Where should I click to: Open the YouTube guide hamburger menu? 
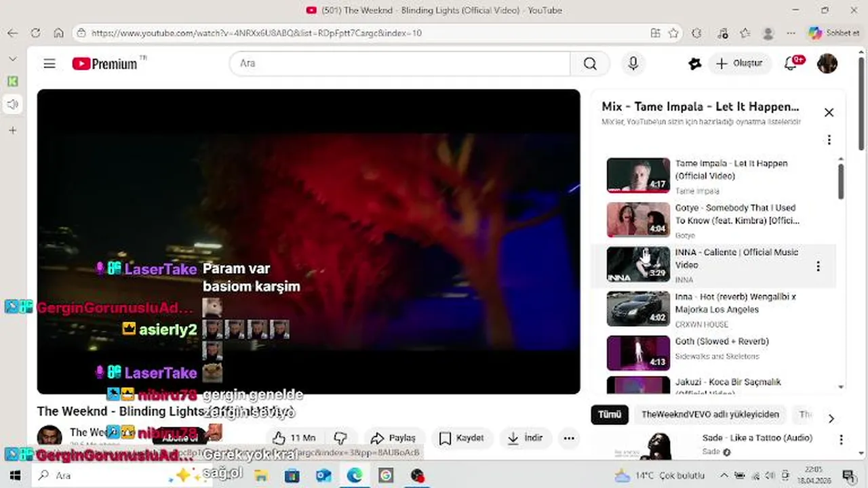pos(50,64)
